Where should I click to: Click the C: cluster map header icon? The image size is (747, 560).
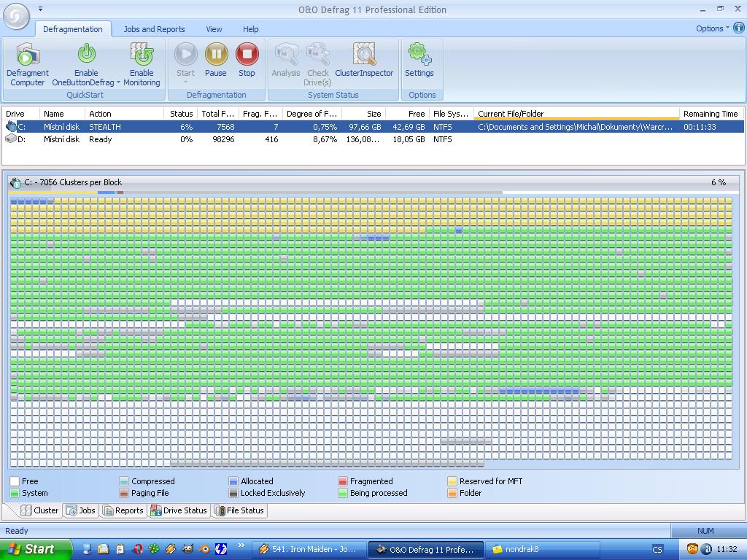[16, 182]
